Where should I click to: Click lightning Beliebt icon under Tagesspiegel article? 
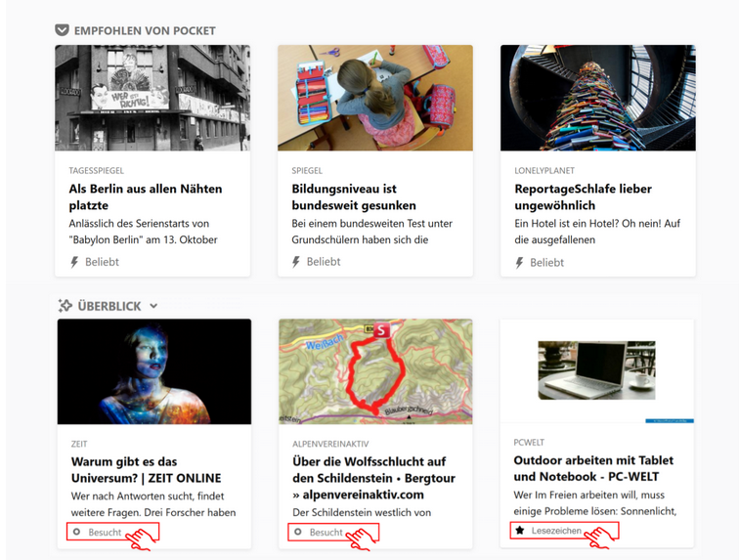[74, 262]
